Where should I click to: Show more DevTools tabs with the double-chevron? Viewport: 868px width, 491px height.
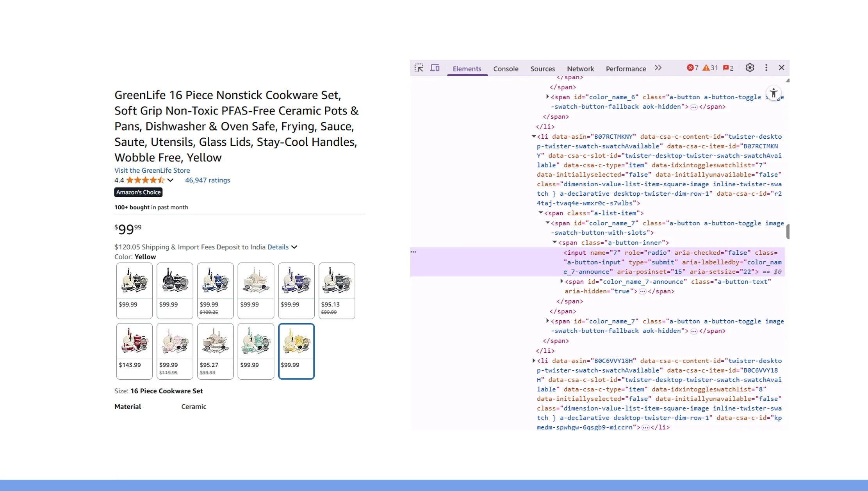658,68
